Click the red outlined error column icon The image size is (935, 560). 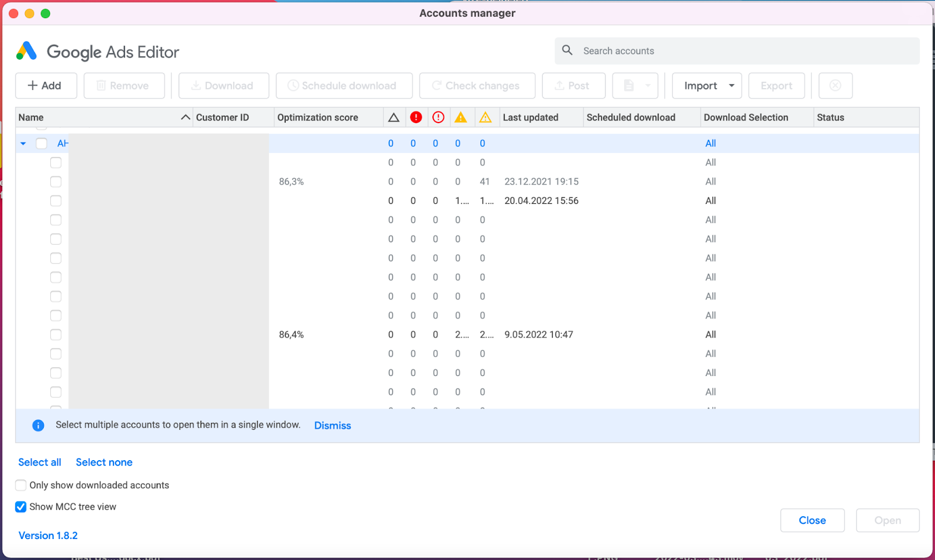[x=438, y=117]
